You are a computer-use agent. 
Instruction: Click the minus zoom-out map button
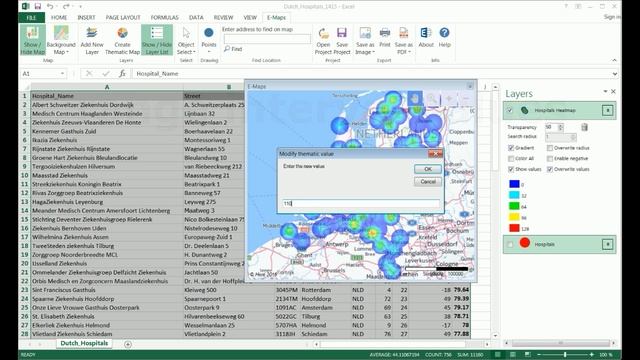point(466,99)
